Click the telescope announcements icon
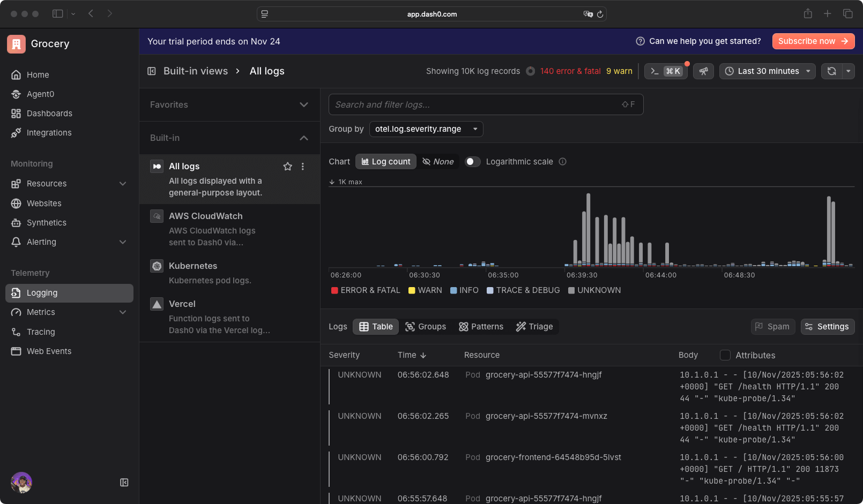Image resolution: width=863 pixels, height=504 pixels. tap(703, 71)
